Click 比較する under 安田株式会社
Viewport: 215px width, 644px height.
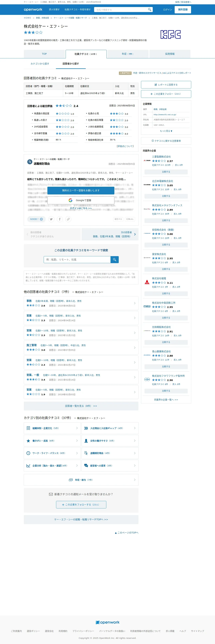tap(166, 245)
